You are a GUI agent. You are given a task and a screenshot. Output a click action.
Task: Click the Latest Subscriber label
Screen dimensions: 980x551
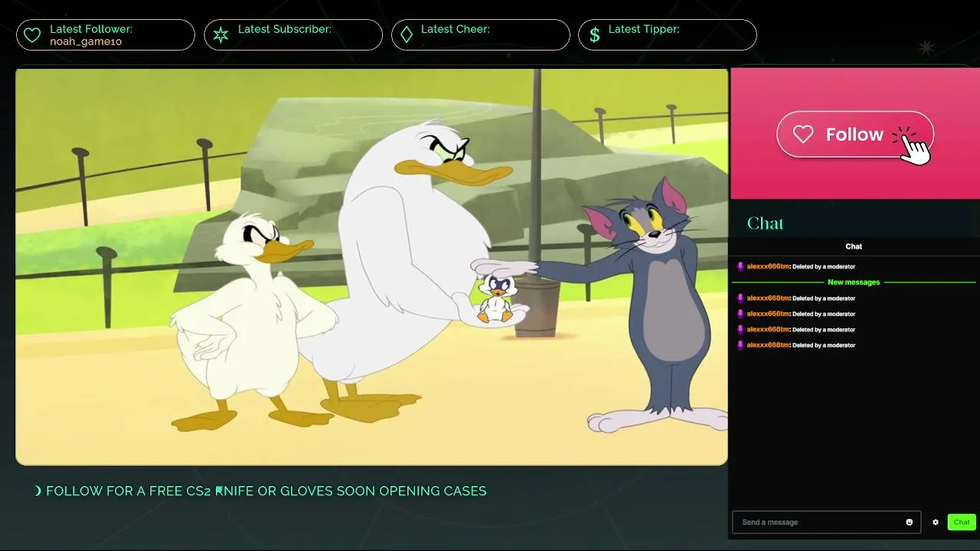click(x=285, y=29)
